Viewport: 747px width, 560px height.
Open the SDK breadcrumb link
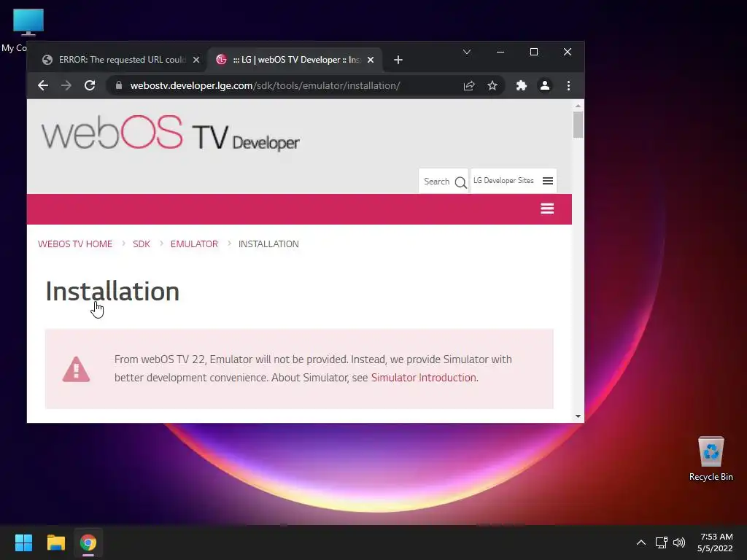coord(142,244)
